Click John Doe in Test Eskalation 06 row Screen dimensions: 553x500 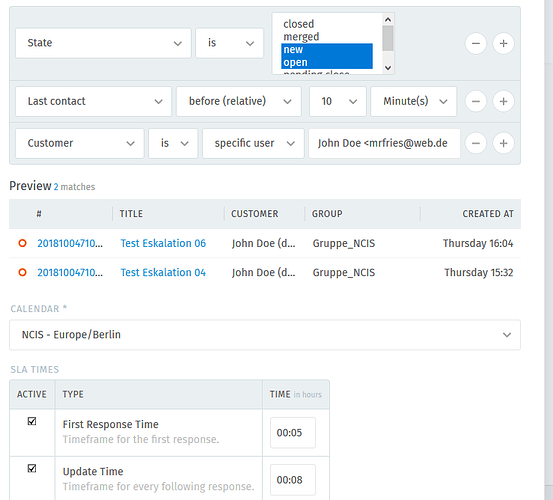(x=263, y=243)
